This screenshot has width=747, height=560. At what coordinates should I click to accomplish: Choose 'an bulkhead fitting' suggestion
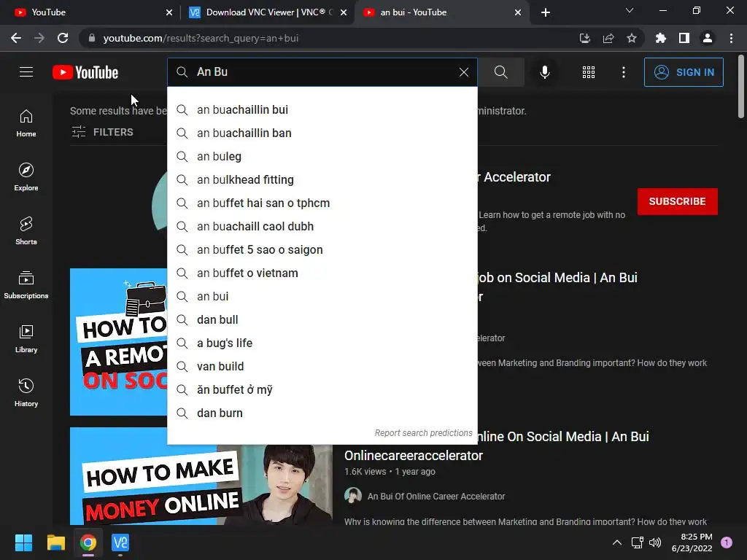tap(322, 179)
